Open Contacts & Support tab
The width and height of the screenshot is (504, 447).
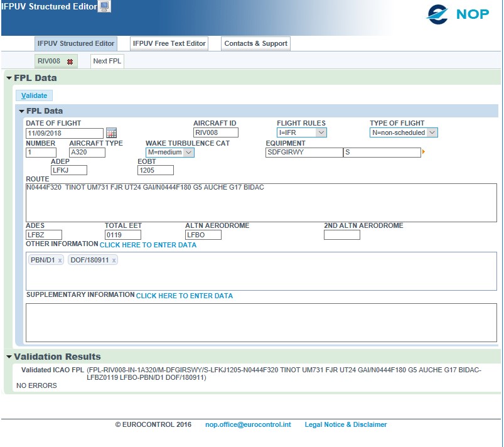[x=255, y=43]
